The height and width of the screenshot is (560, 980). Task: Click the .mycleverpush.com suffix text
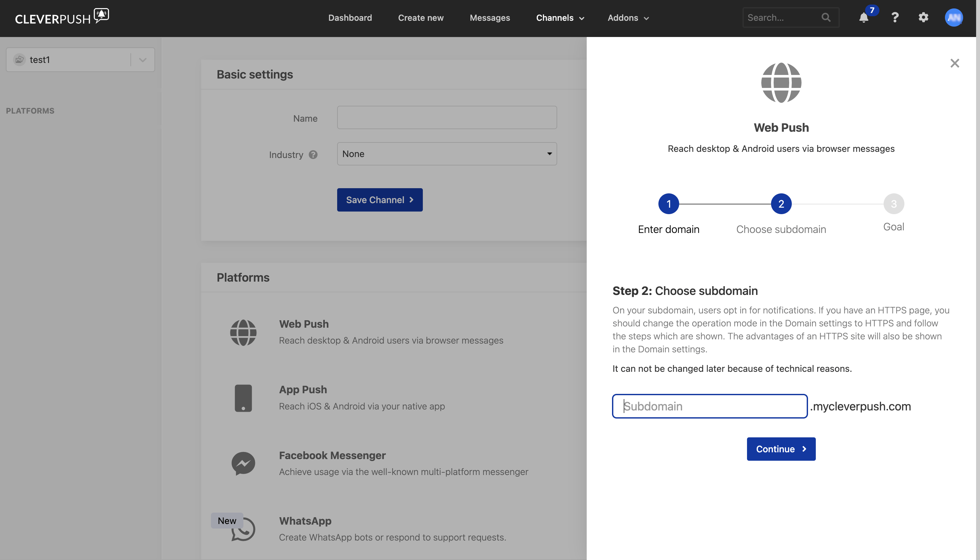[860, 406]
